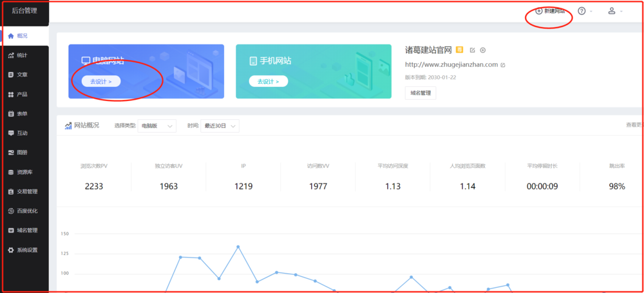
Task: Expand the help question-mark menu
Action: click(x=585, y=12)
